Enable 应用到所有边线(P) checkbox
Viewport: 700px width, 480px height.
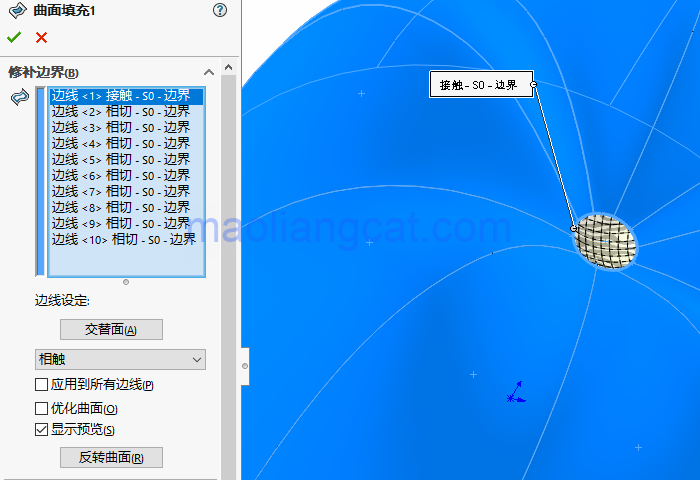(x=42, y=384)
